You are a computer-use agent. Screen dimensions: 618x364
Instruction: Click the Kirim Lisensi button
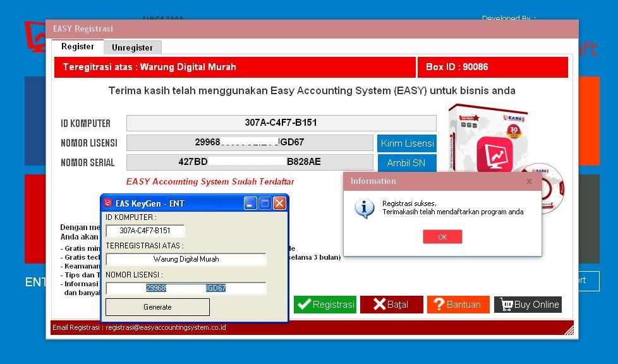(x=407, y=143)
